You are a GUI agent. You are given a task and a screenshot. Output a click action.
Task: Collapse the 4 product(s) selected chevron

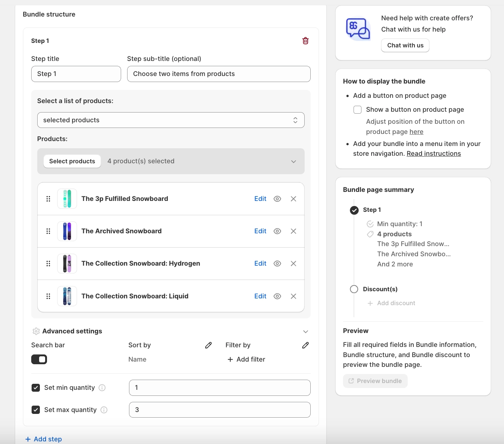pyautogui.click(x=293, y=161)
